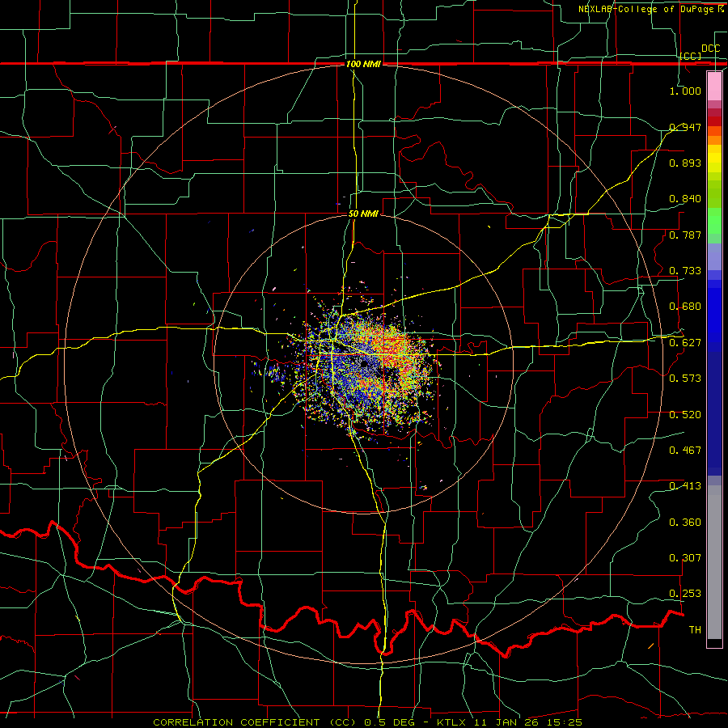Click the 0.627 scale value

click(x=685, y=343)
